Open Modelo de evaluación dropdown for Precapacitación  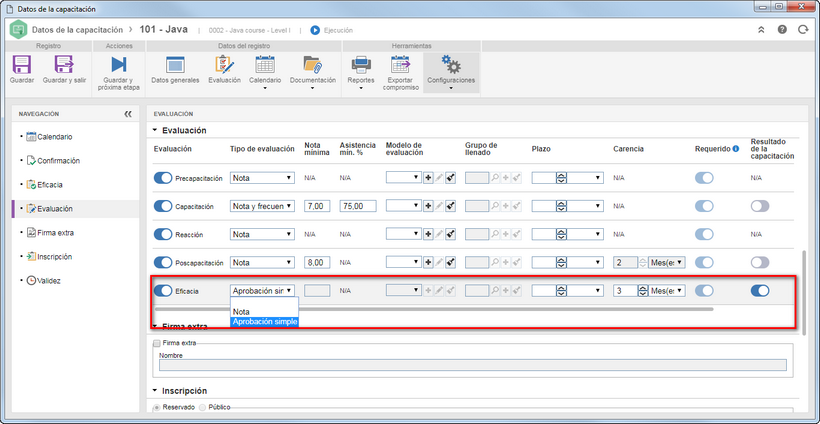[403, 178]
